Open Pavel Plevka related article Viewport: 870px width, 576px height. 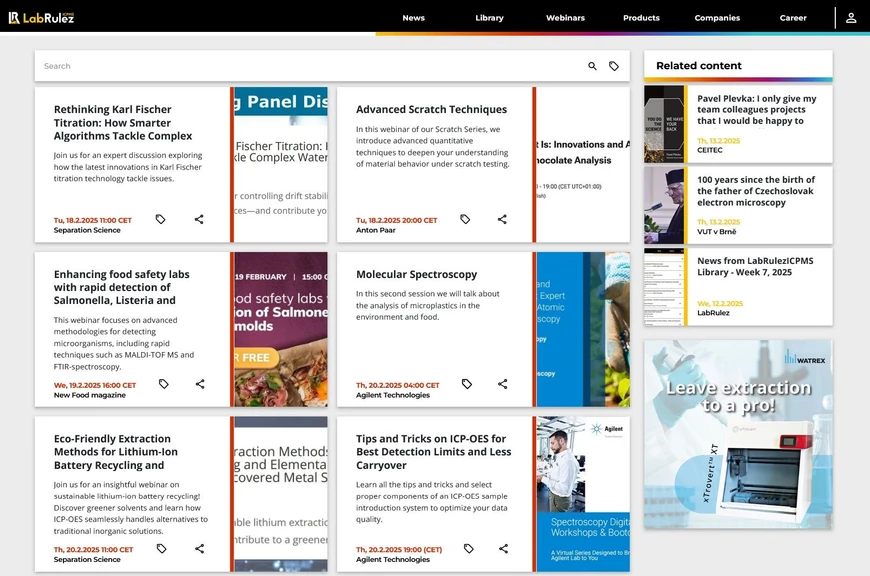coord(757,109)
